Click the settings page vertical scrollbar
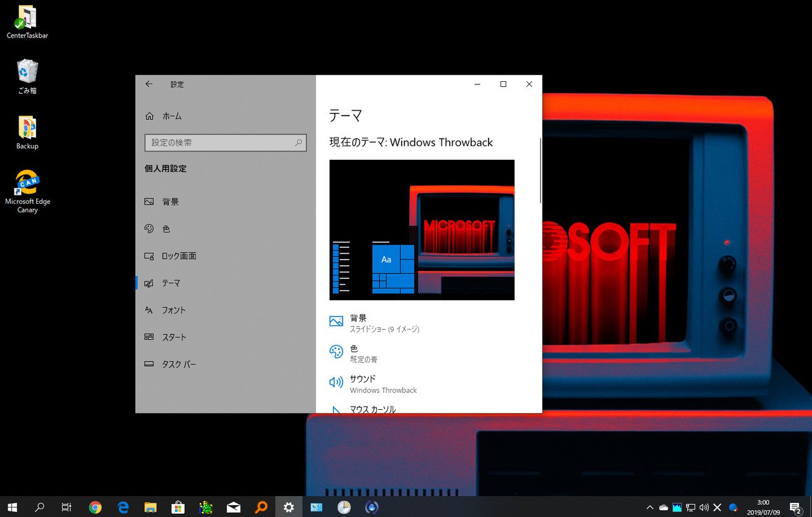The height and width of the screenshot is (517, 812). (540, 171)
